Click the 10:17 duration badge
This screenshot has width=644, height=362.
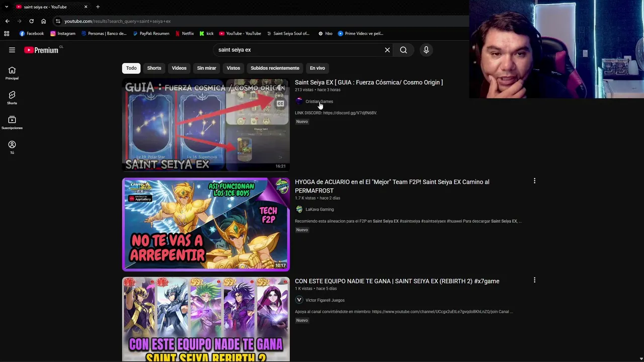pos(280,265)
